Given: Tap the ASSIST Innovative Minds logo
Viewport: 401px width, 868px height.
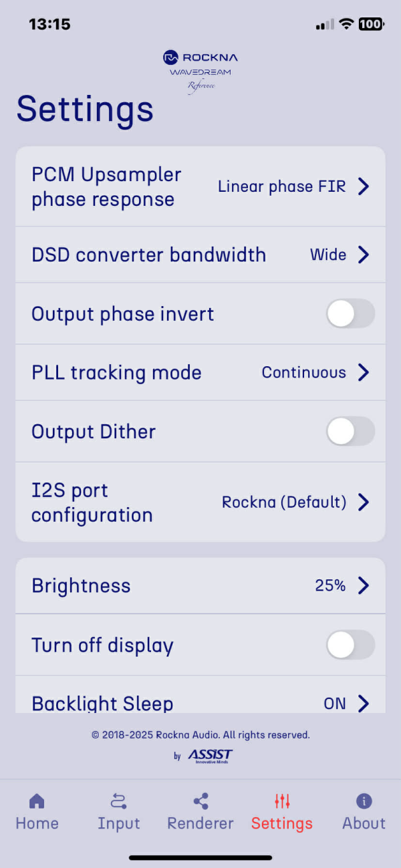Looking at the screenshot, I should point(209,756).
